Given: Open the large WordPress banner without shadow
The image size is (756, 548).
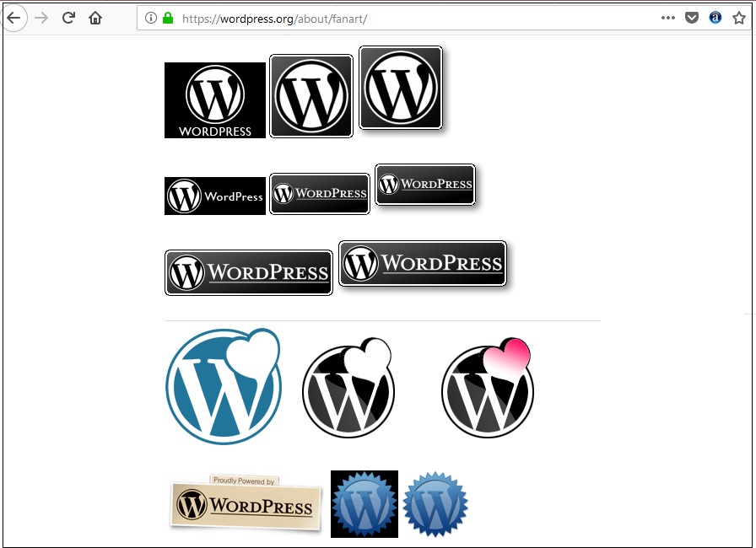Looking at the screenshot, I should pyautogui.click(x=249, y=272).
